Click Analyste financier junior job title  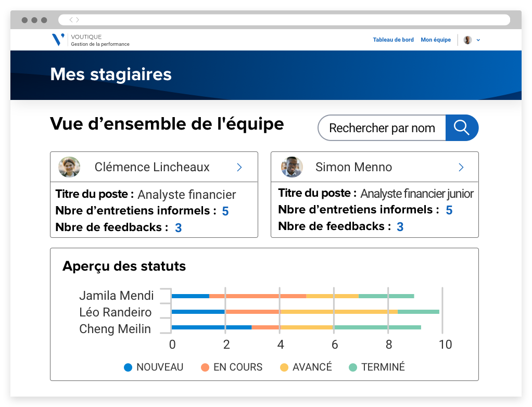click(x=416, y=194)
